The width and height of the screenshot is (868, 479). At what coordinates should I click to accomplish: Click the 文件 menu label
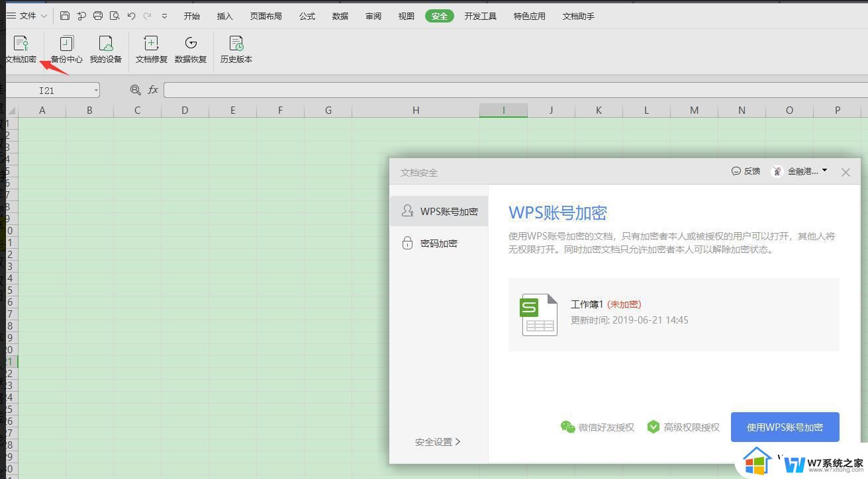[x=28, y=16]
